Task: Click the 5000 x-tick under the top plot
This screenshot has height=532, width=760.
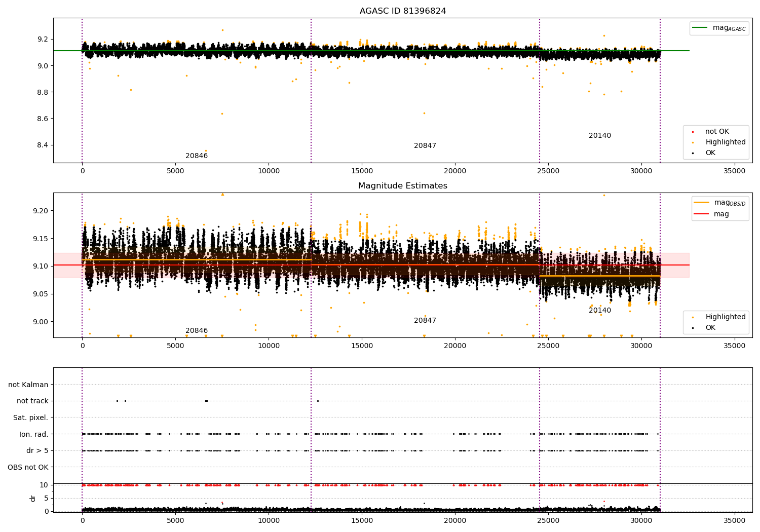Action: (x=175, y=171)
